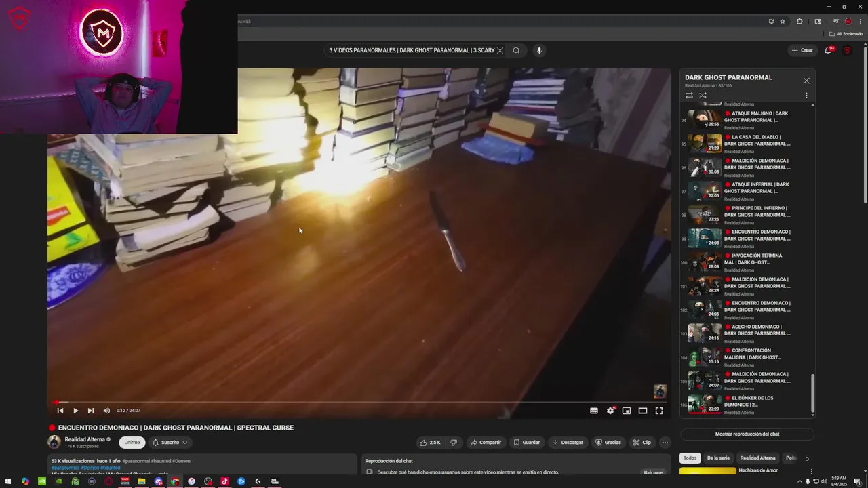Open Chrome profile avatar
The image size is (868, 488).
click(848, 21)
